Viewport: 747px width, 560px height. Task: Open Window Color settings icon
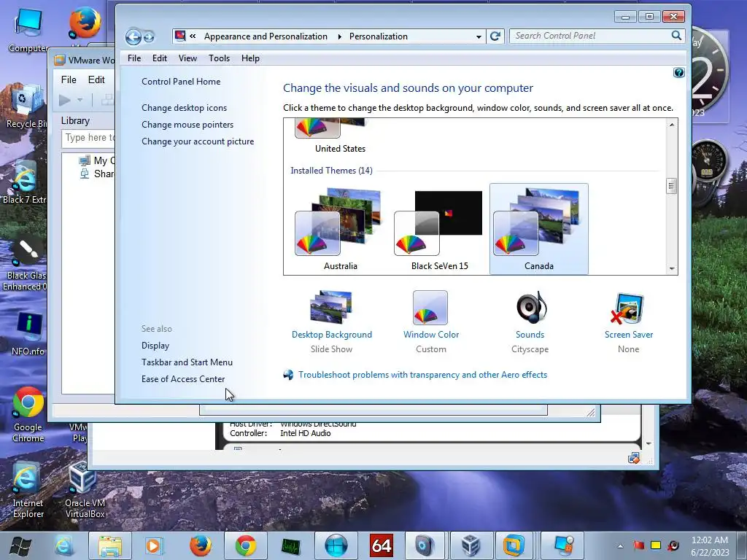tap(430, 308)
